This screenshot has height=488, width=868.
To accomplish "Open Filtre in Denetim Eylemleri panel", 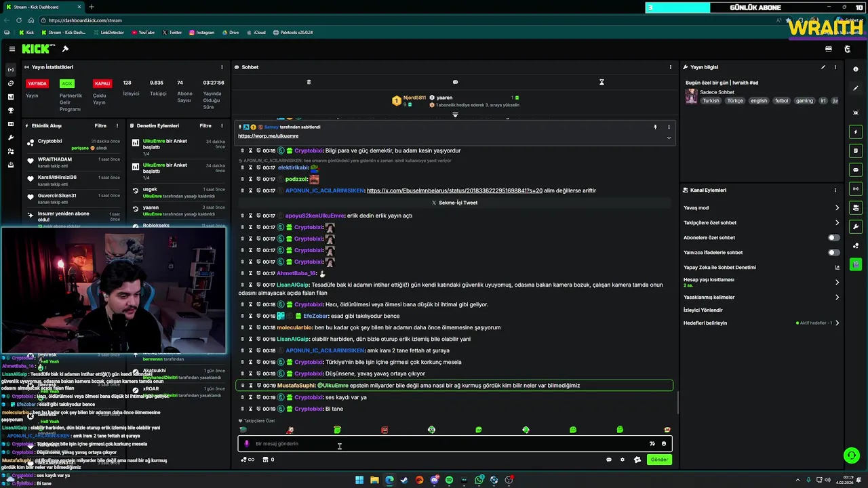I will point(205,126).
